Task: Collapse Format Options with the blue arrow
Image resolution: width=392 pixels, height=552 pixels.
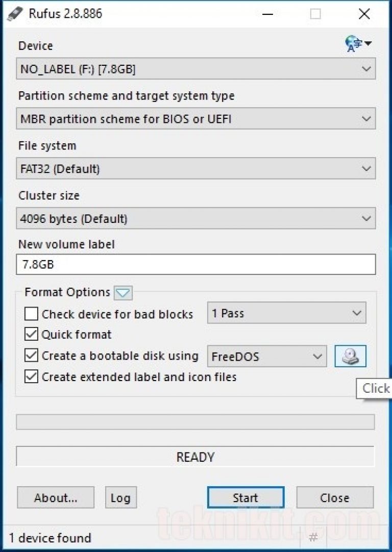Action: click(122, 293)
